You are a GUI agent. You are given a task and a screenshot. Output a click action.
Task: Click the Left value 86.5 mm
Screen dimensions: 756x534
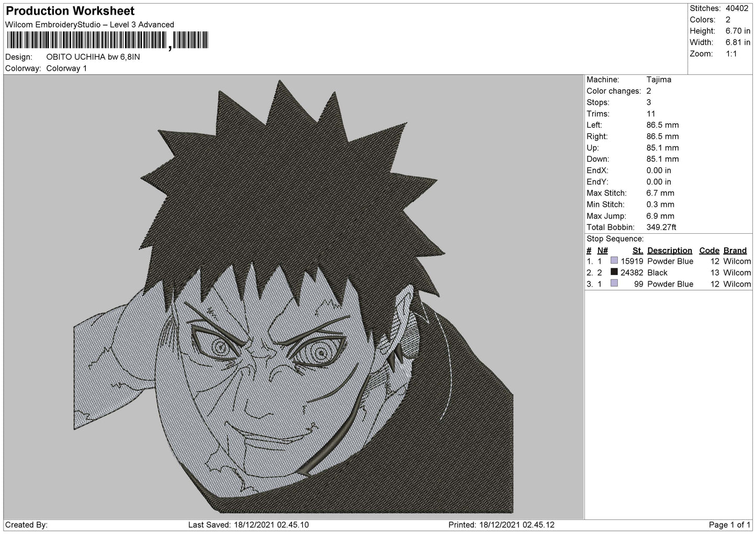662,125
